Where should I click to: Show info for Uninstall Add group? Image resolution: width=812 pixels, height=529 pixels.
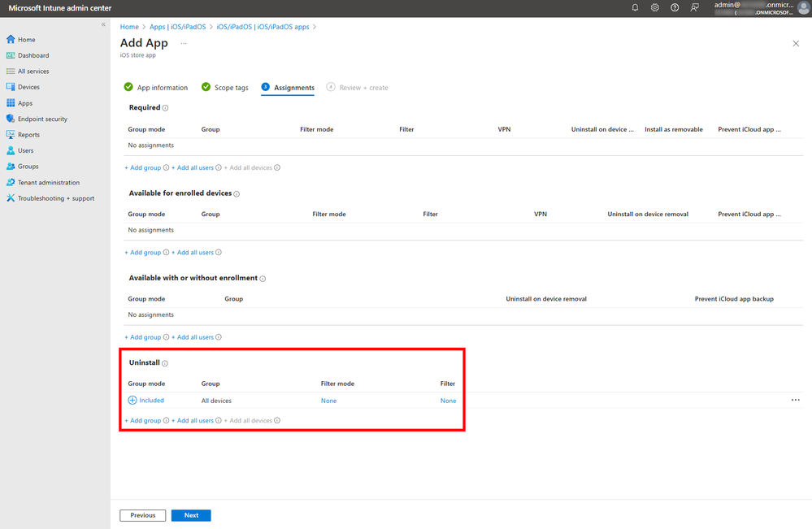click(167, 421)
